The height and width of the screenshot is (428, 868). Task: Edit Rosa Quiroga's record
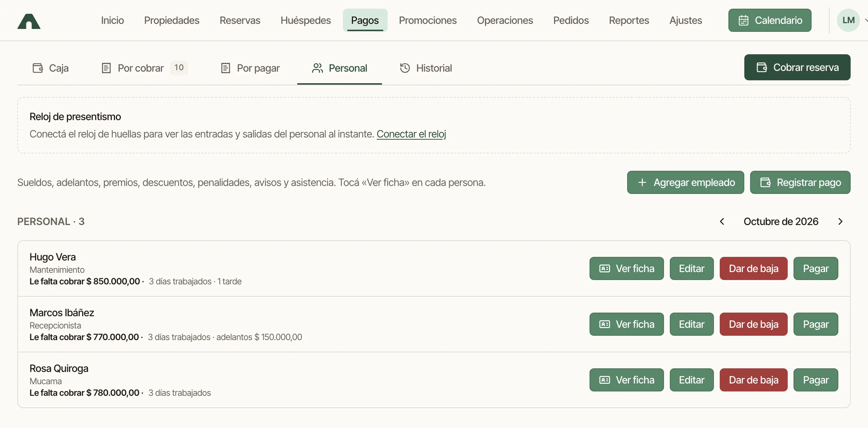pos(692,380)
